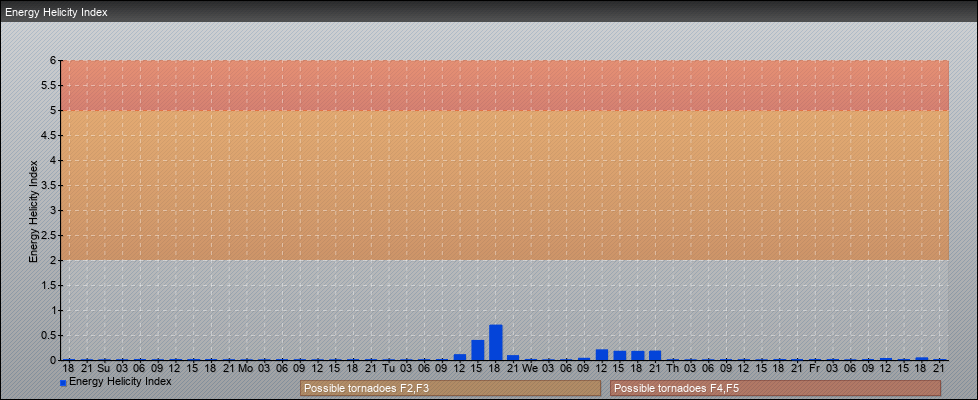978x400 pixels.
Task: Click the vertical Energy Helicity Index axis title
Action: coord(33,211)
